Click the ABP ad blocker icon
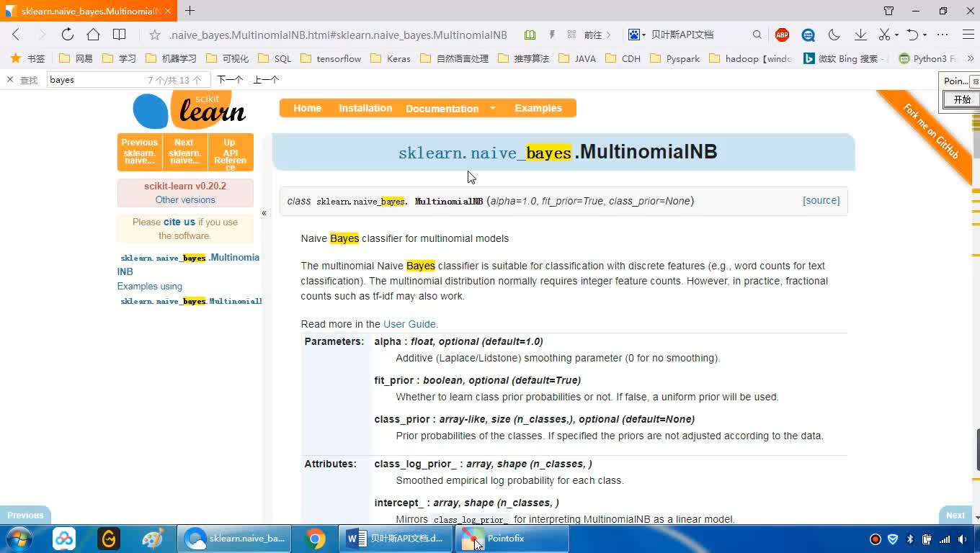 782,35
